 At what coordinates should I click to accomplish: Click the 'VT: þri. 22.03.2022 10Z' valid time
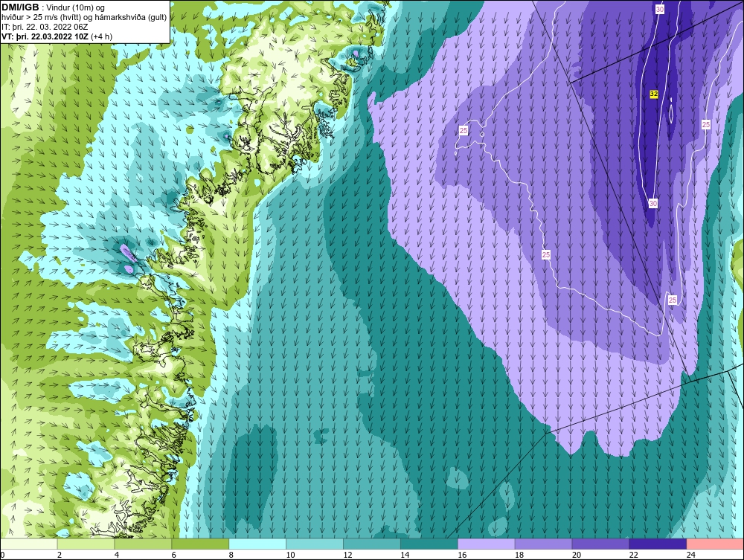tap(45, 36)
